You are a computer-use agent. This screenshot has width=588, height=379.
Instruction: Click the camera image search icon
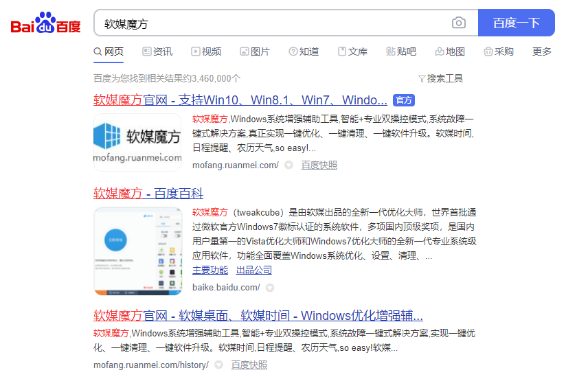click(x=459, y=23)
